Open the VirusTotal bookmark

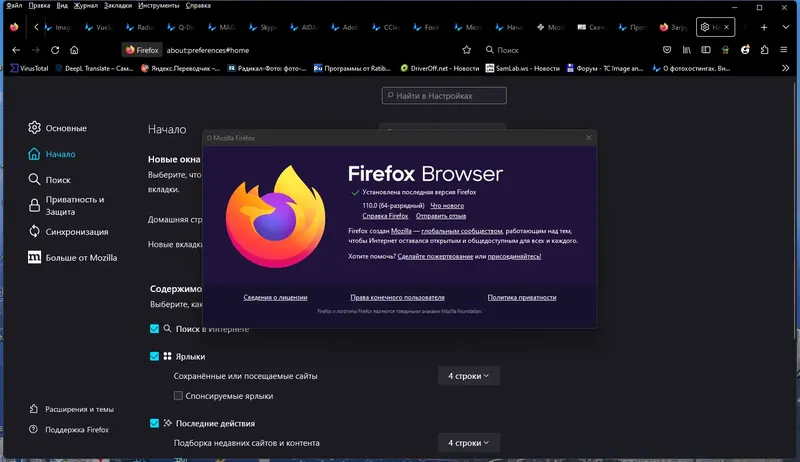[x=29, y=68]
